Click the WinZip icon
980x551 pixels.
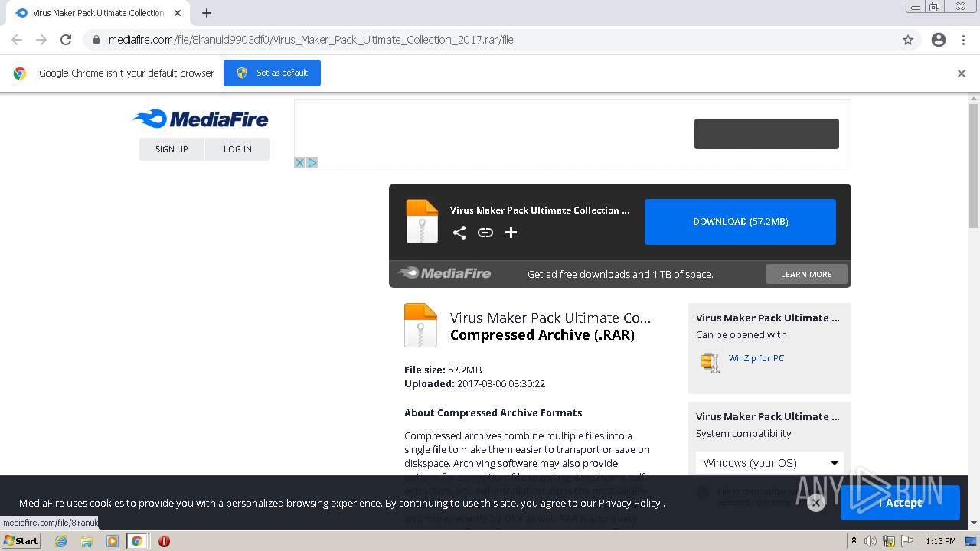[710, 362]
